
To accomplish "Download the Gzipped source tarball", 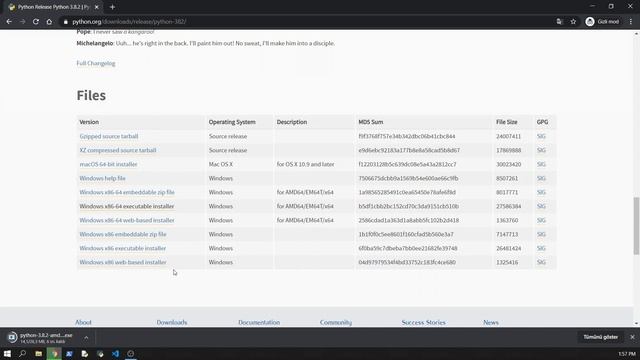I will pos(109,136).
